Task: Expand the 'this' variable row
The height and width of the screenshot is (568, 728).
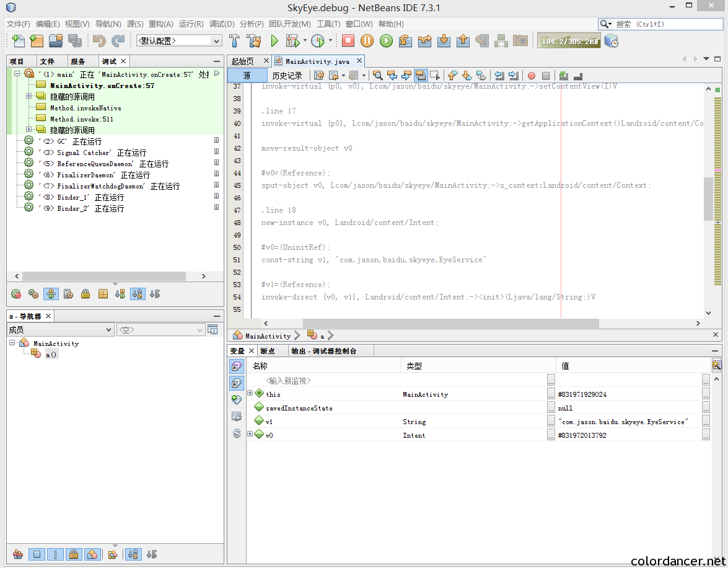Action: (250, 393)
